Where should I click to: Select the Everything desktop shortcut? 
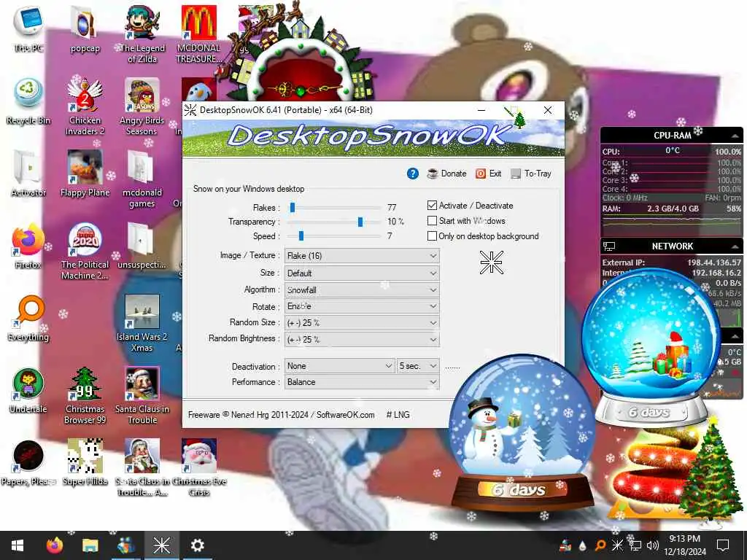28,319
